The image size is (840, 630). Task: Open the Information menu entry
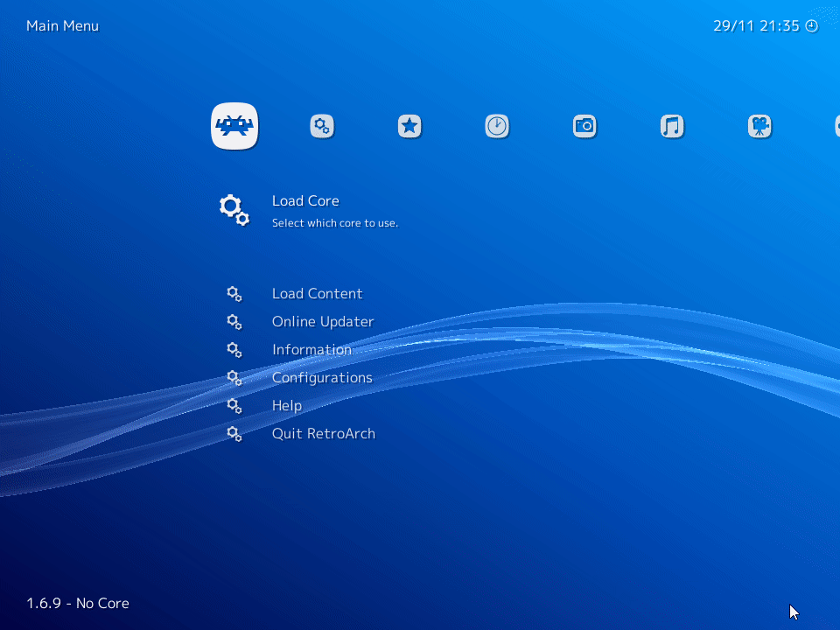(311, 349)
